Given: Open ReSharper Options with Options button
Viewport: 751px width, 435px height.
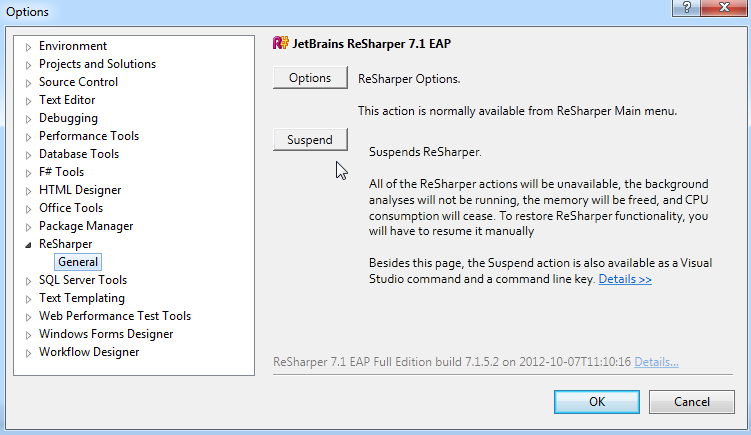Looking at the screenshot, I should (x=310, y=78).
